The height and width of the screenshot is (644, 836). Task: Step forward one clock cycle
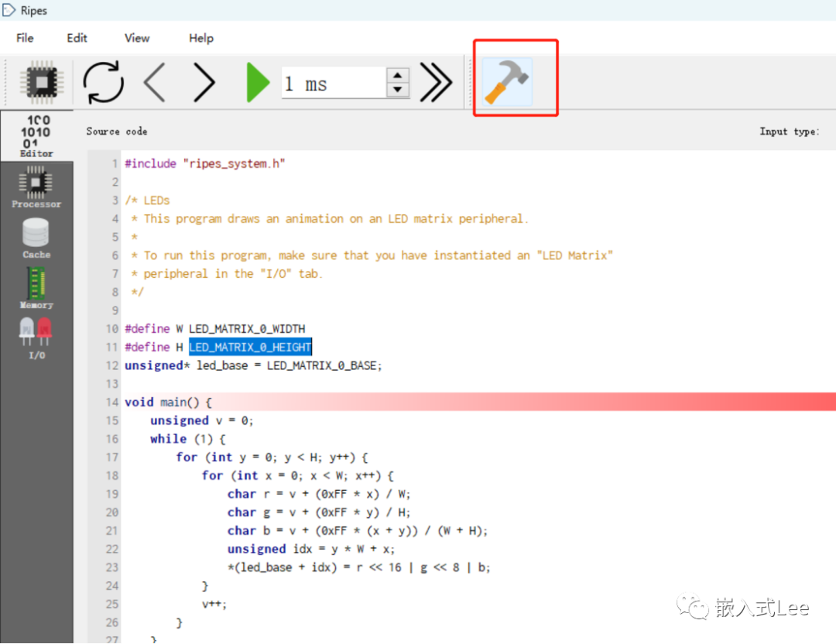point(204,82)
